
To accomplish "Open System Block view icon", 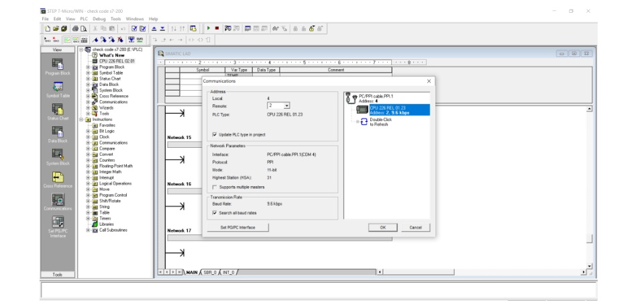I will coord(58,155).
